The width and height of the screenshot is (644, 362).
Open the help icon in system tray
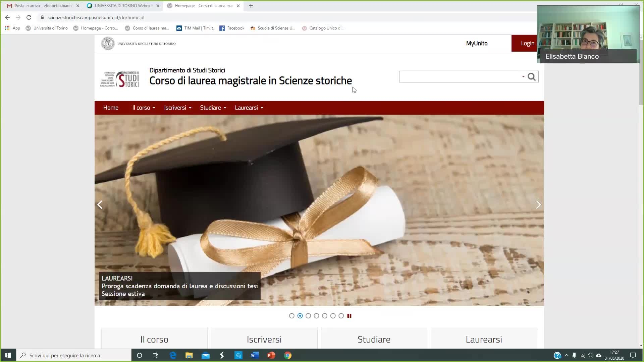click(557, 355)
